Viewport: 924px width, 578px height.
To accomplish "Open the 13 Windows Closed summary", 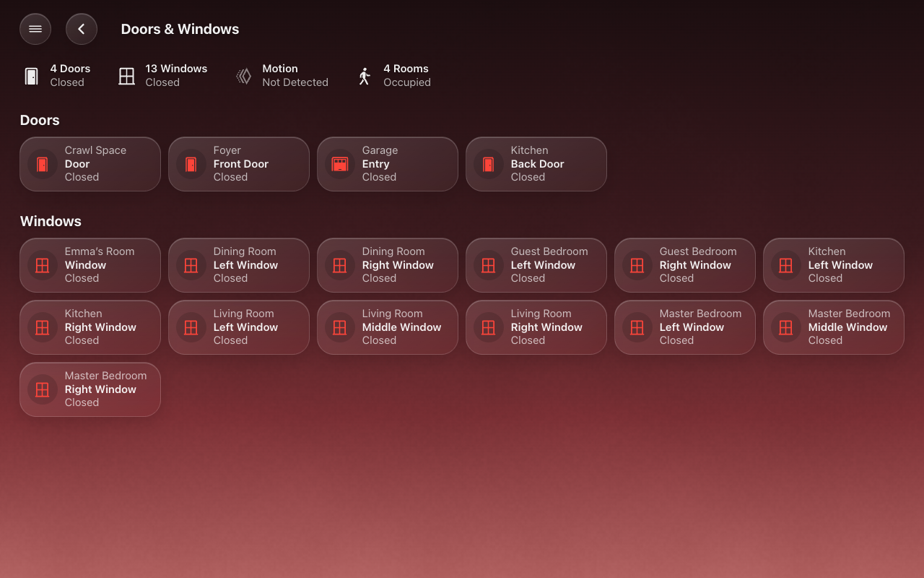I will click(162, 75).
